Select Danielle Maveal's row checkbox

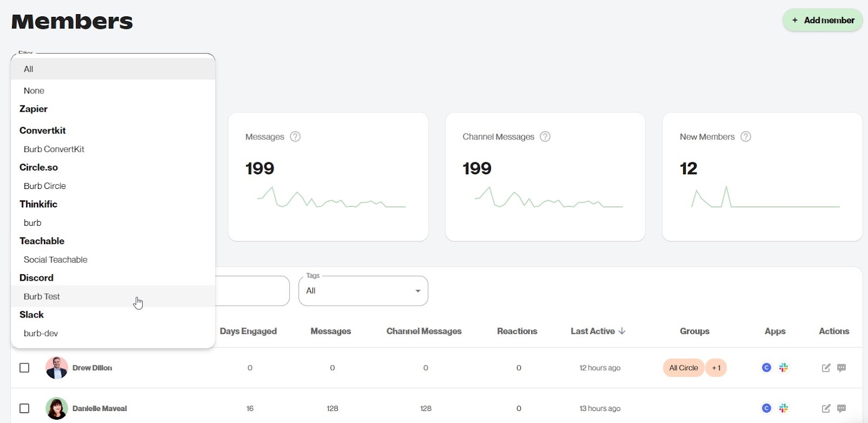[24, 408]
